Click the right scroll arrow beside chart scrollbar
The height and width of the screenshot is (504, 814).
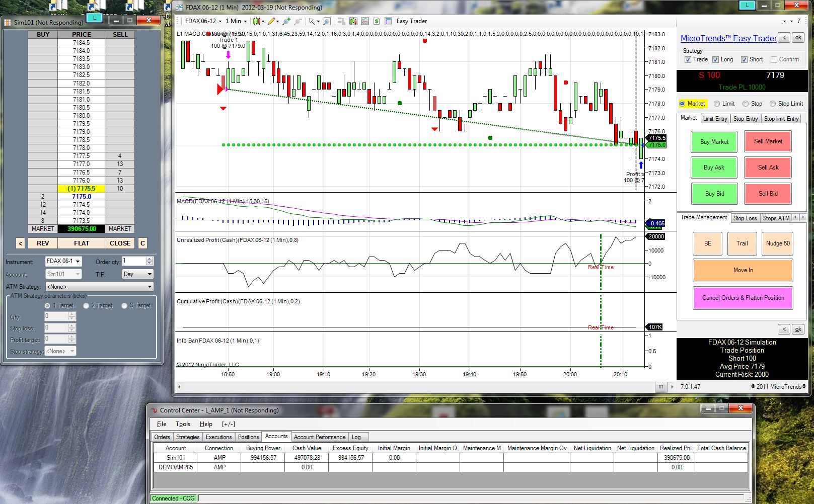pos(672,387)
